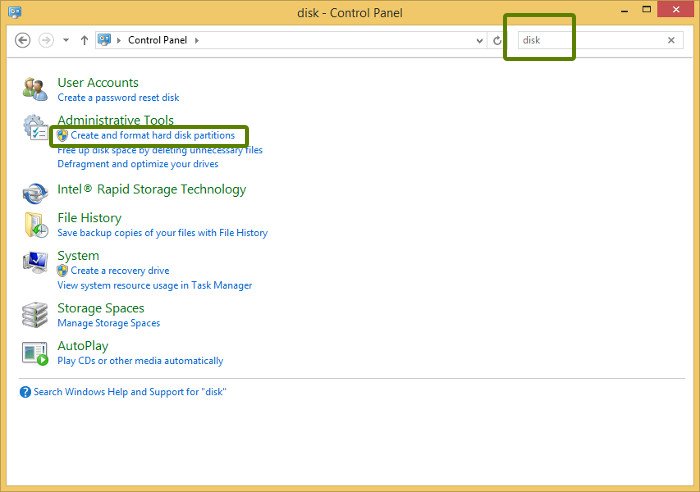Open the Intel Rapid Storage Technology icon
This screenshot has height=492, width=700.
(x=35, y=192)
